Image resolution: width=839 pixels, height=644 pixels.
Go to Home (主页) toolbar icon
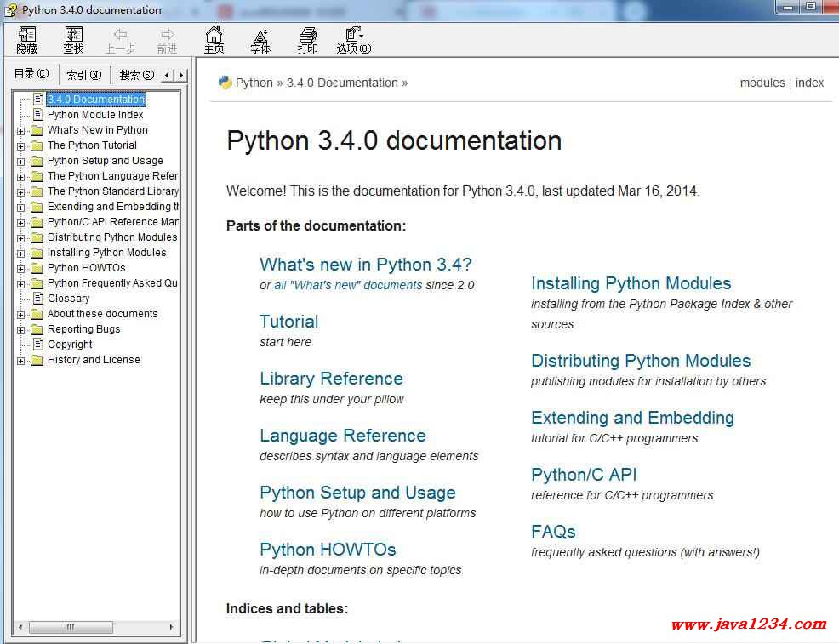pyautogui.click(x=214, y=40)
